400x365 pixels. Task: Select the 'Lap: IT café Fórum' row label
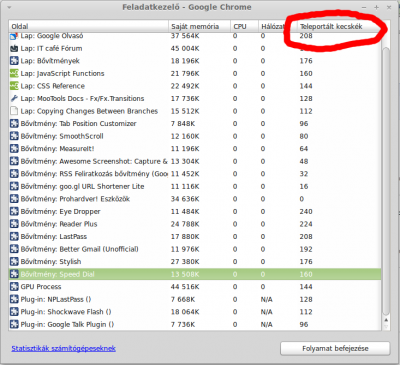tap(51, 49)
